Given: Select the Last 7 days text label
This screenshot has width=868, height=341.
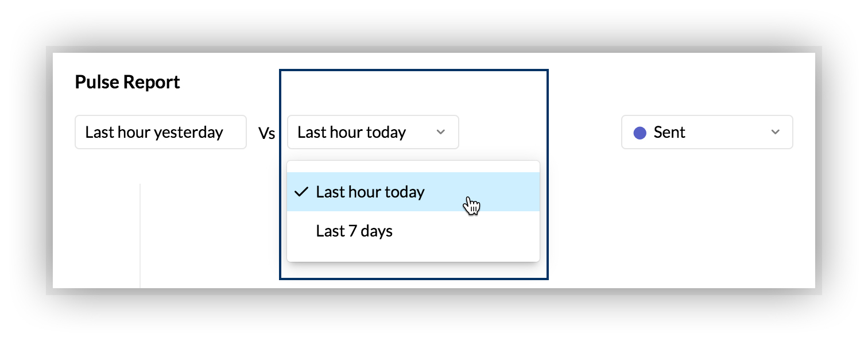Looking at the screenshot, I should (x=354, y=231).
